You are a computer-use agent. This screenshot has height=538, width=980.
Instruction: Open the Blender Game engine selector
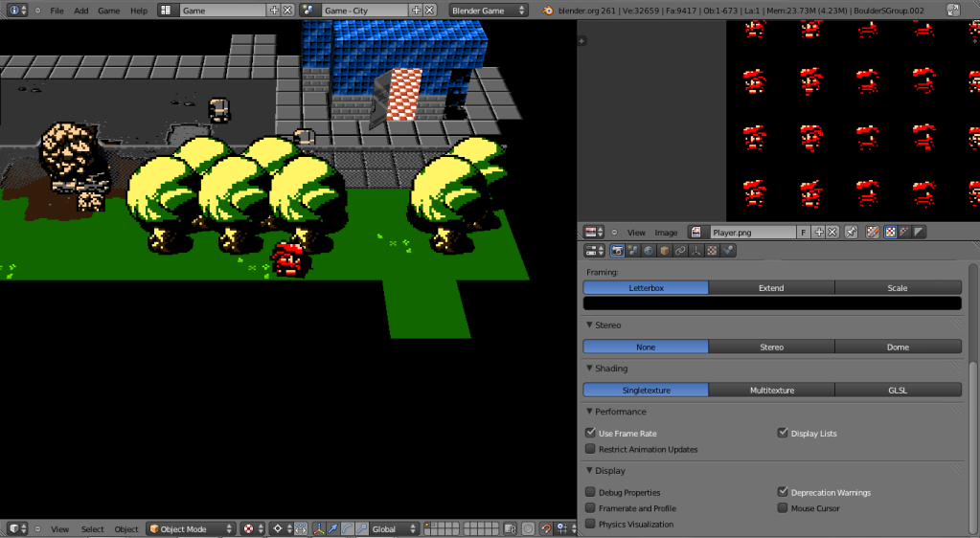[x=489, y=10]
